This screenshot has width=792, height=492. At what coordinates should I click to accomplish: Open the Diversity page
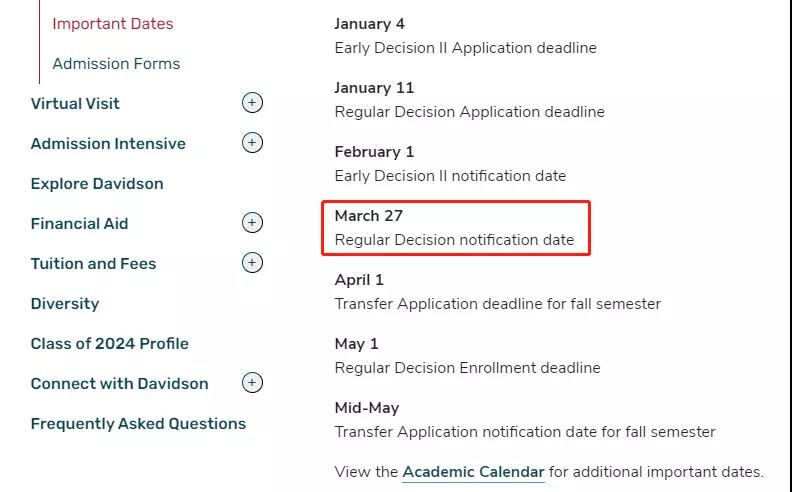tap(65, 304)
